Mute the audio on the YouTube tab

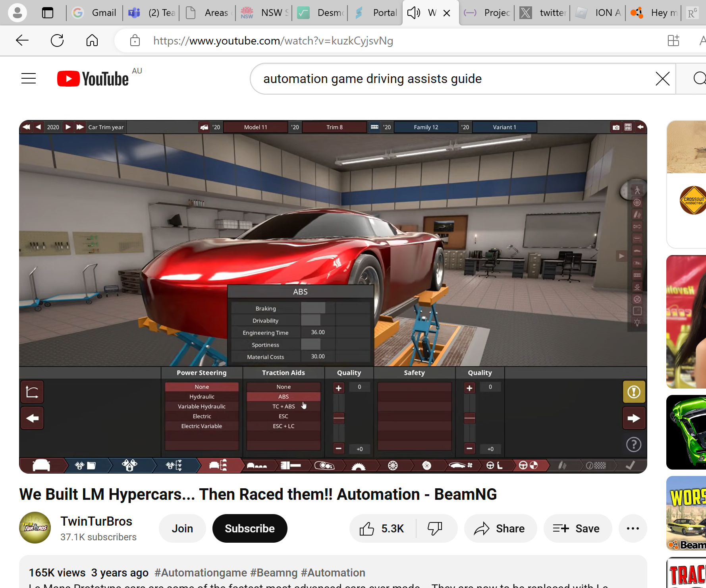coord(413,13)
